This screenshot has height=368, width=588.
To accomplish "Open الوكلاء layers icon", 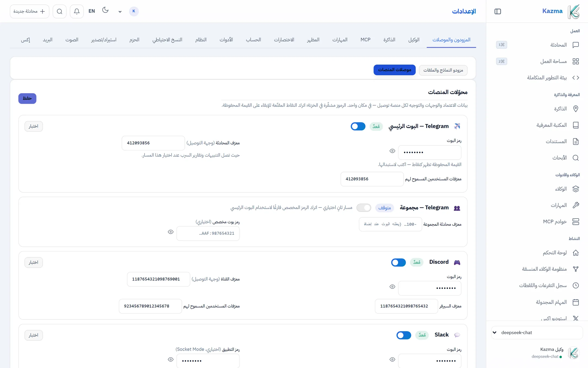I will click(575, 189).
